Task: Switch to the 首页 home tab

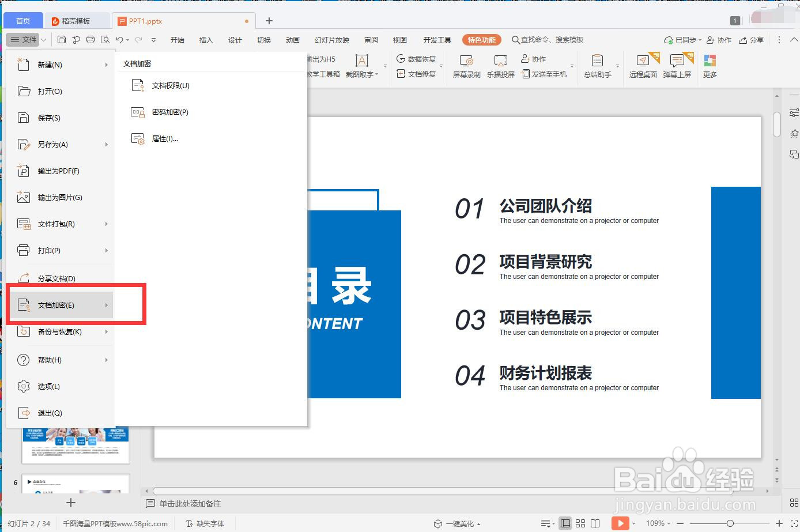Action: click(x=23, y=21)
